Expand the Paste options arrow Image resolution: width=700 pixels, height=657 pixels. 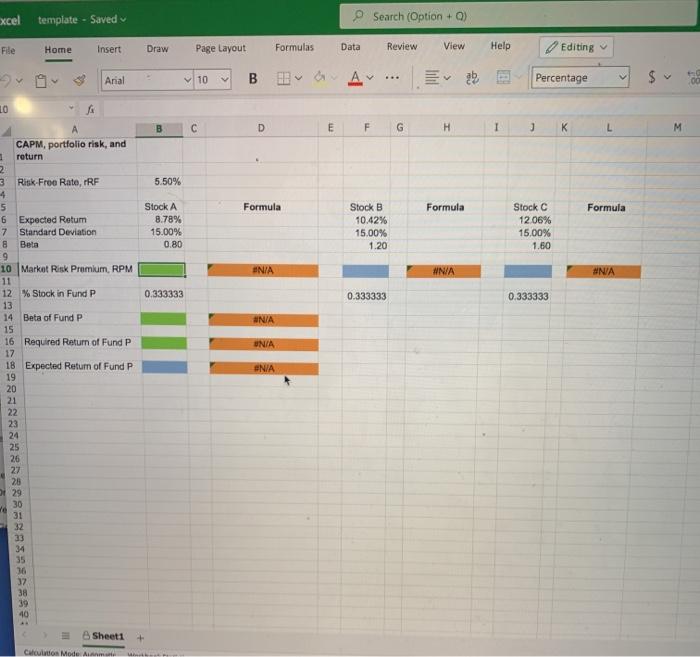(54, 81)
